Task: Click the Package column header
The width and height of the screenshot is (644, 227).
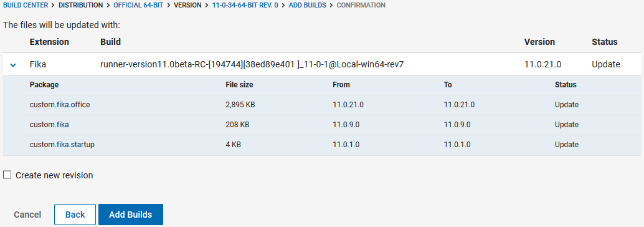Action: [x=44, y=85]
